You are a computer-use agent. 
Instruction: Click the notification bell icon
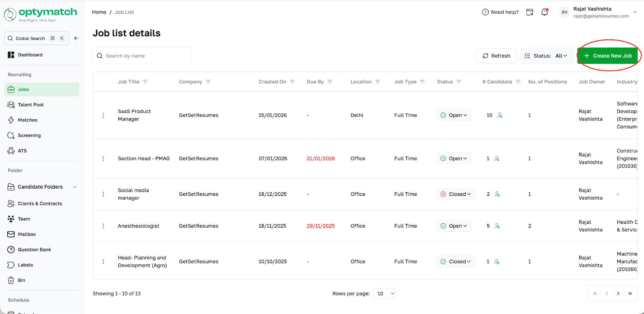(545, 12)
